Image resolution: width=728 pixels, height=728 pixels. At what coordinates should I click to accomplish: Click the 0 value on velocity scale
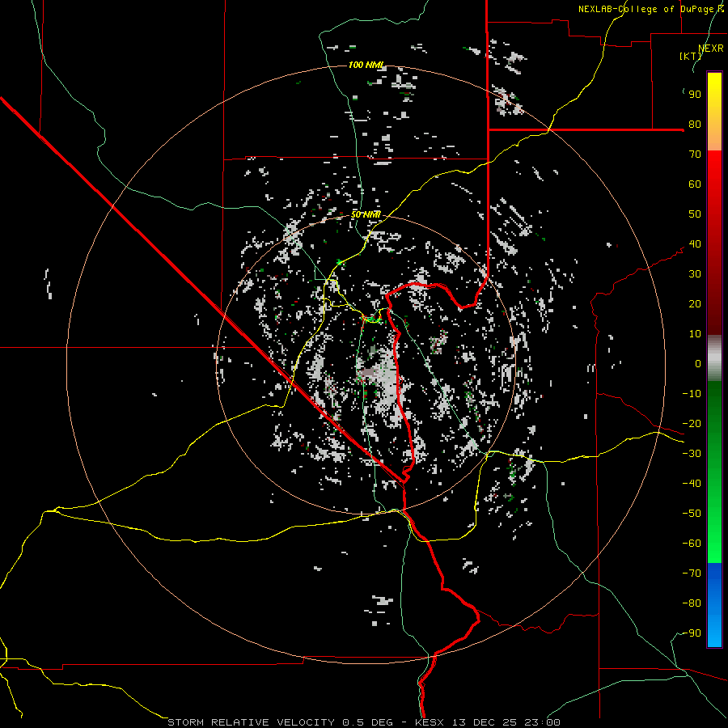click(x=698, y=364)
